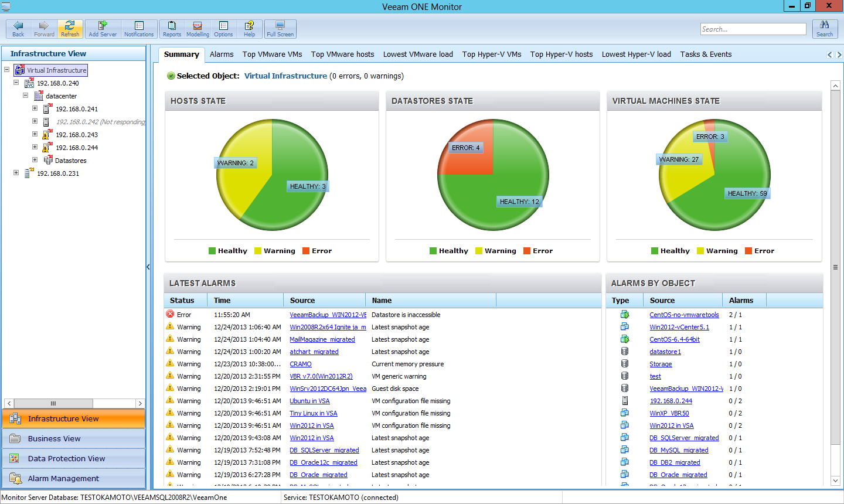The height and width of the screenshot is (504, 844).
Task: Click the Virtual Infrastructure tree icon
Action: (x=19, y=70)
